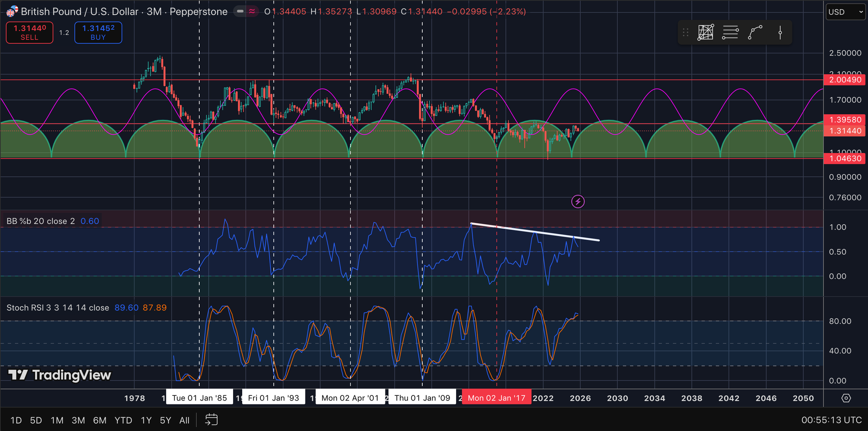Toggle the gray market status pill indicator
This screenshot has width=868, height=431.
tap(240, 11)
